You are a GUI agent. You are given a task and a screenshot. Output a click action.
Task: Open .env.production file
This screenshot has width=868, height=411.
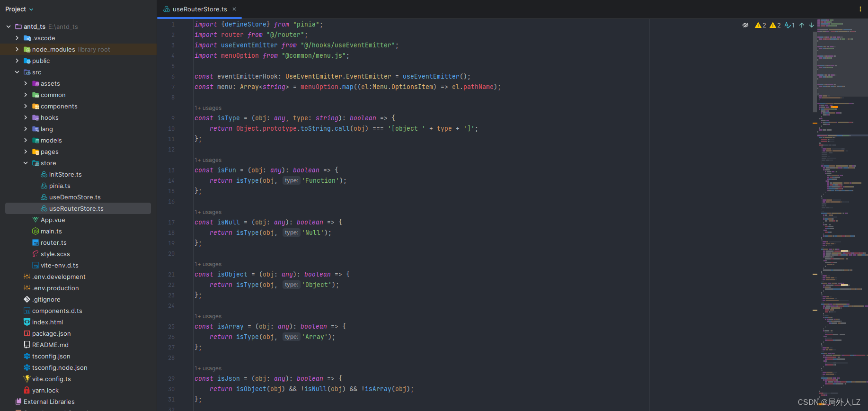[x=55, y=288]
